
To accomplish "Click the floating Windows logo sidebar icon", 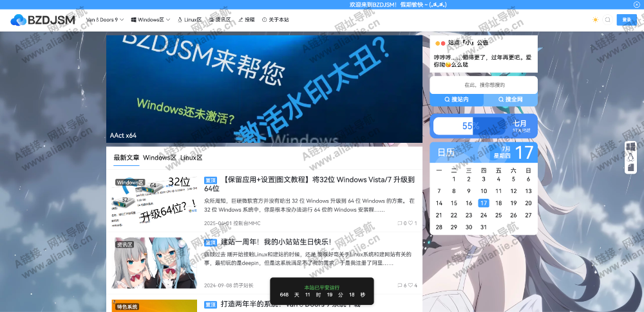I will click(x=630, y=147).
